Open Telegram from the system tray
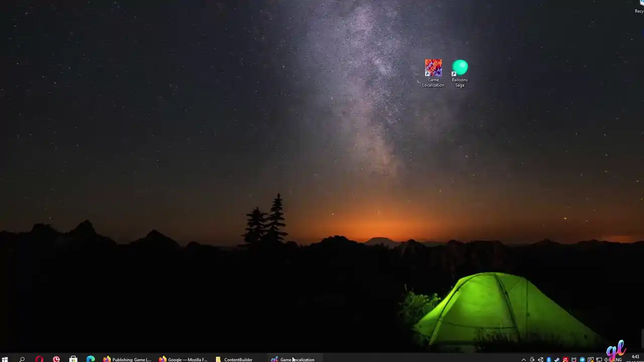 point(582,359)
